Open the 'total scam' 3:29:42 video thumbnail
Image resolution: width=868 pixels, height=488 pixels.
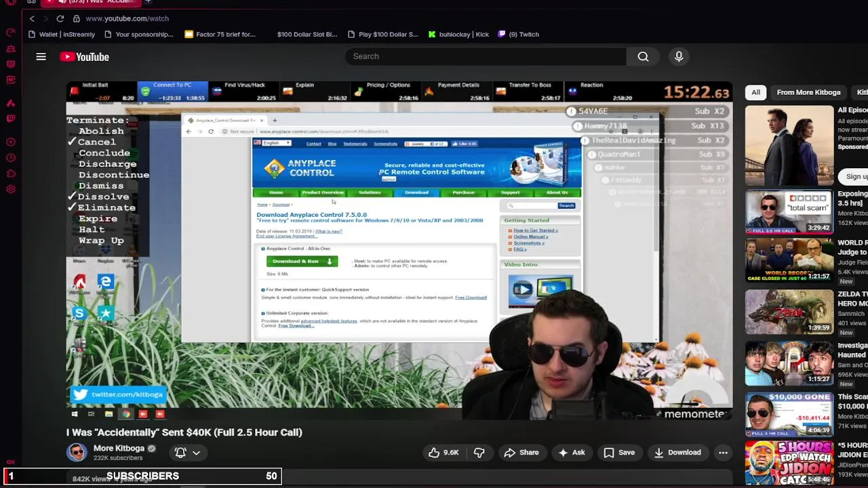[789, 212]
